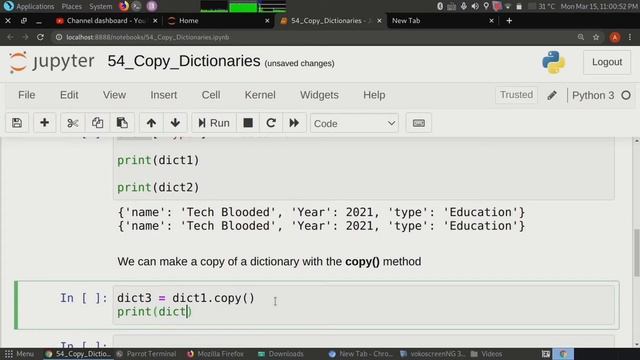Rename notebook title 54_Copy_Dictionaries
The width and height of the screenshot is (640, 360).
click(x=184, y=61)
